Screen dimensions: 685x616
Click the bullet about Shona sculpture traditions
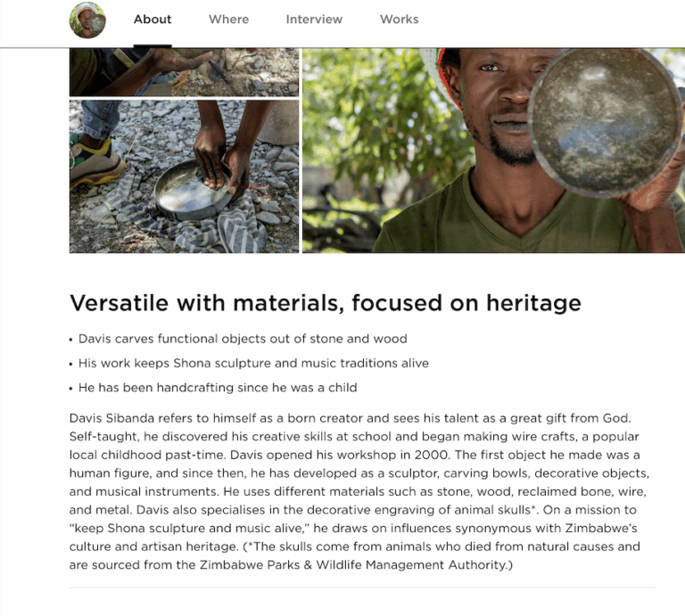tap(253, 363)
